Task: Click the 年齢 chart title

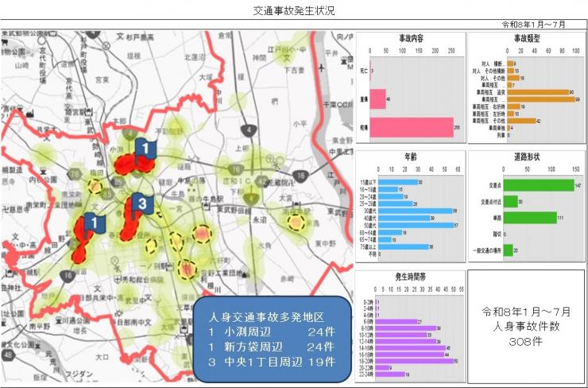Action: point(410,157)
